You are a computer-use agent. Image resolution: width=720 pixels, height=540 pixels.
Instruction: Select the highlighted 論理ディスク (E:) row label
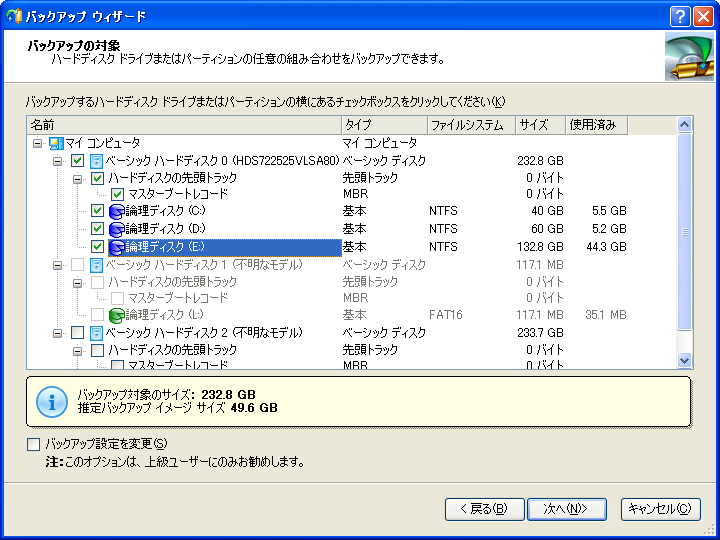165,247
